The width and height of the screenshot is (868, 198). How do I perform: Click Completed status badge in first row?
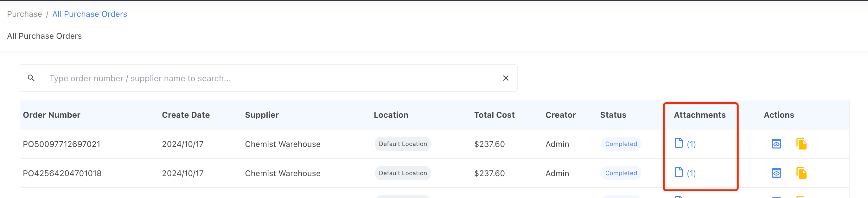(621, 144)
